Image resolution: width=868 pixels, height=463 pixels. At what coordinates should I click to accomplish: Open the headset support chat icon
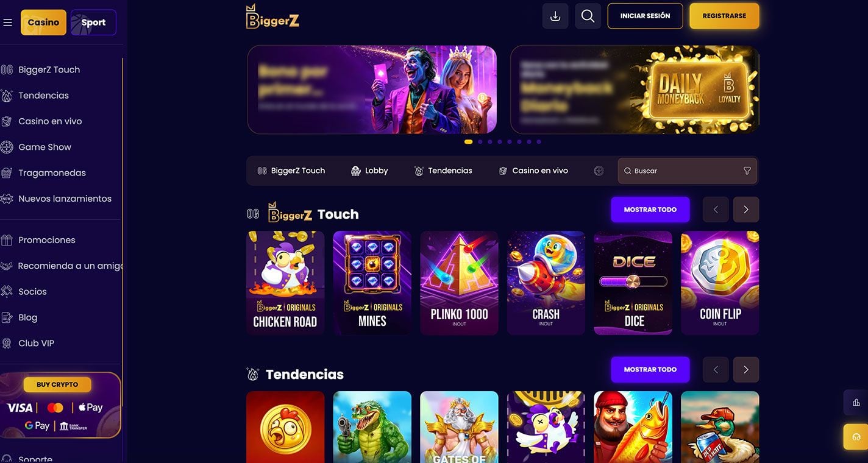(x=856, y=437)
